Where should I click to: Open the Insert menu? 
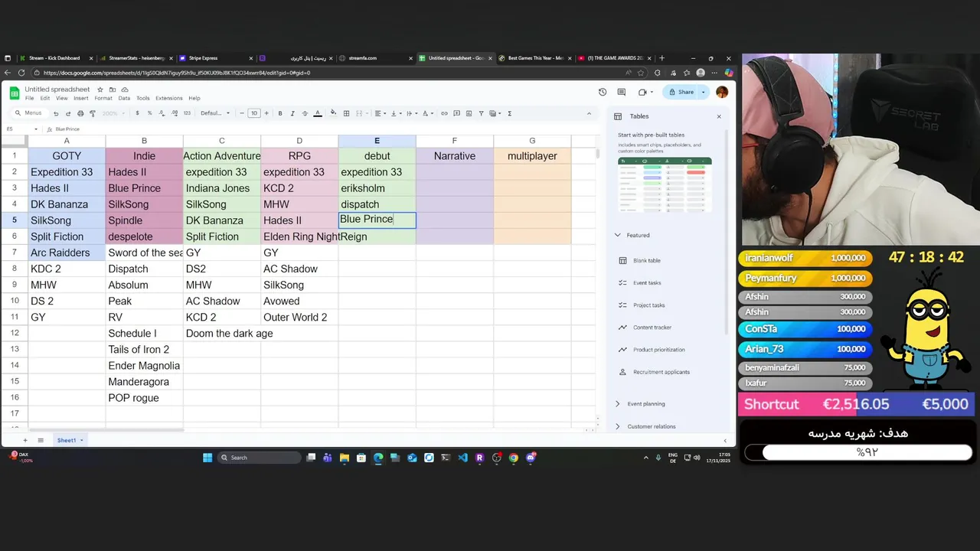pyautogui.click(x=80, y=98)
